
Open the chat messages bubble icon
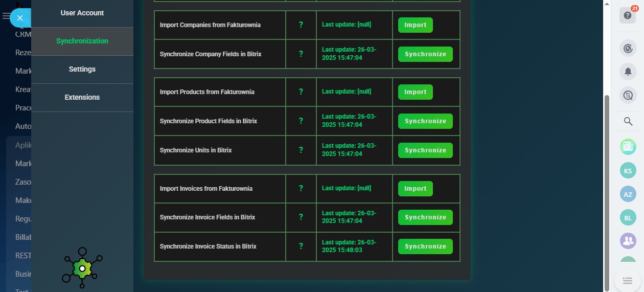pyautogui.click(x=628, y=95)
